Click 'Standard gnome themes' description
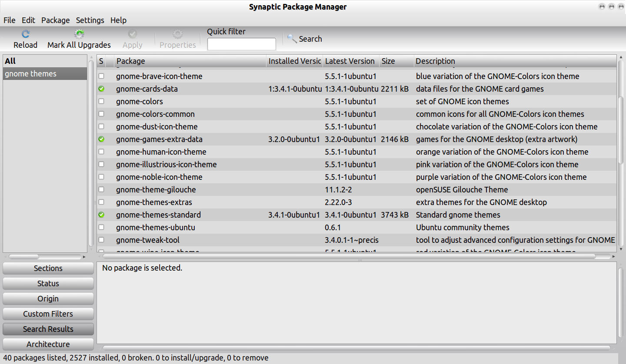The height and width of the screenshot is (364, 626). click(x=458, y=215)
